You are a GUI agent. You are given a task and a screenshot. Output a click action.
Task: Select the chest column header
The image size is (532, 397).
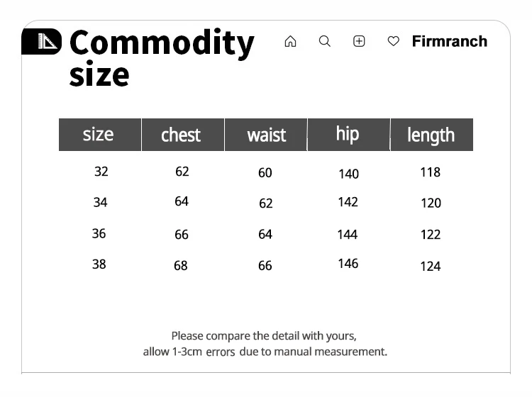pyautogui.click(x=181, y=135)
